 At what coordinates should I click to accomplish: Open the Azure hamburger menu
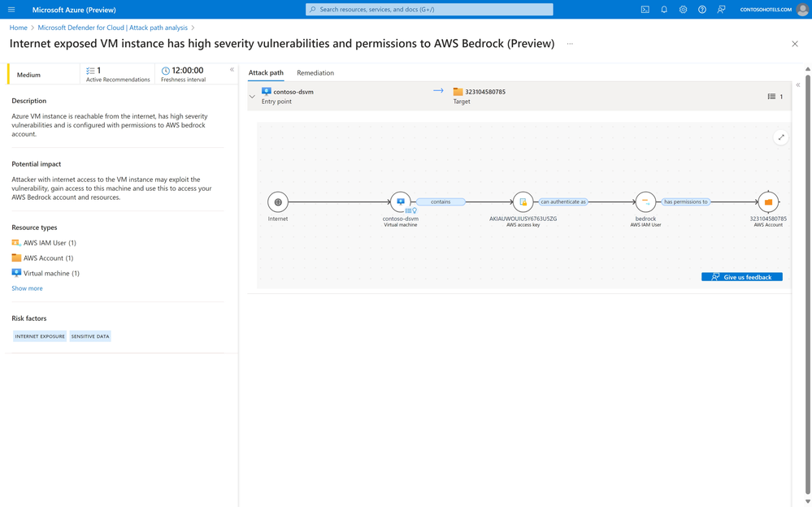coord(11,9)
